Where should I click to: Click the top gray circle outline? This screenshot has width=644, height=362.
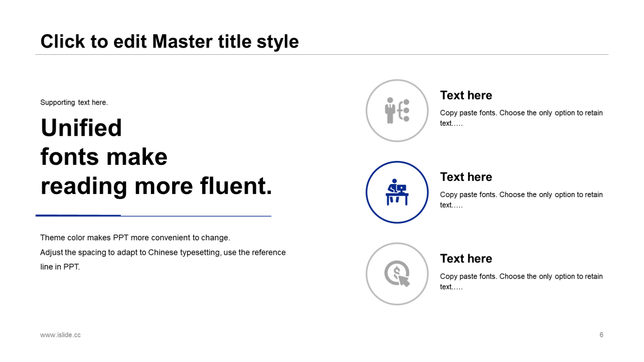click(x=397, y=111)
